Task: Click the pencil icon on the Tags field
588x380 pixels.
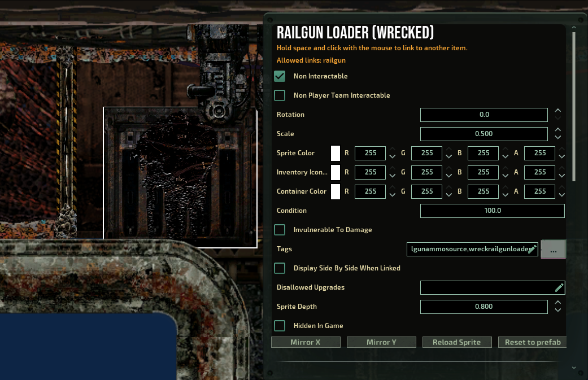Action: [533, 248]
